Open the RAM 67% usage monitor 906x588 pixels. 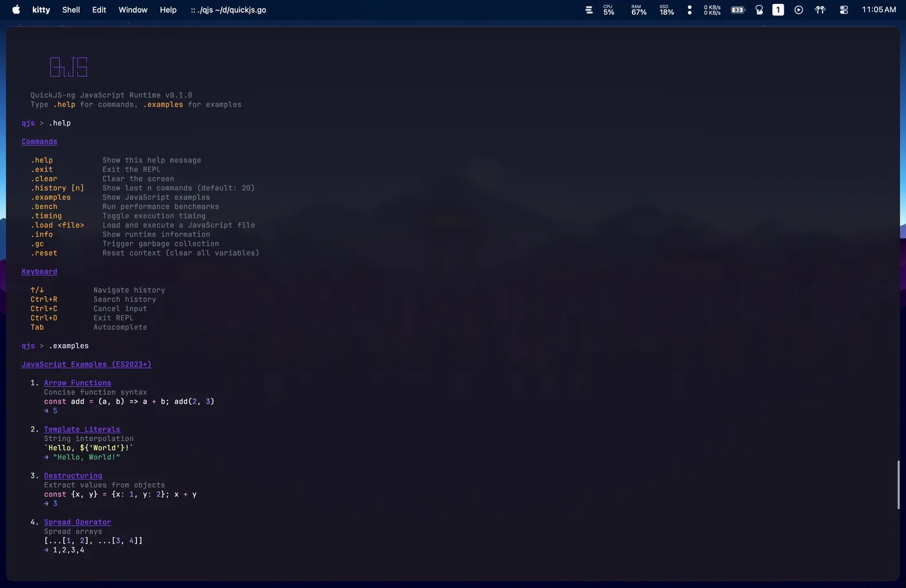[639, 10]
